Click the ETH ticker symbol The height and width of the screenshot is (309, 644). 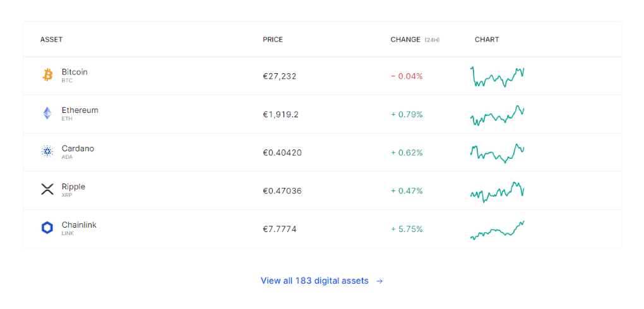point(67,119)
